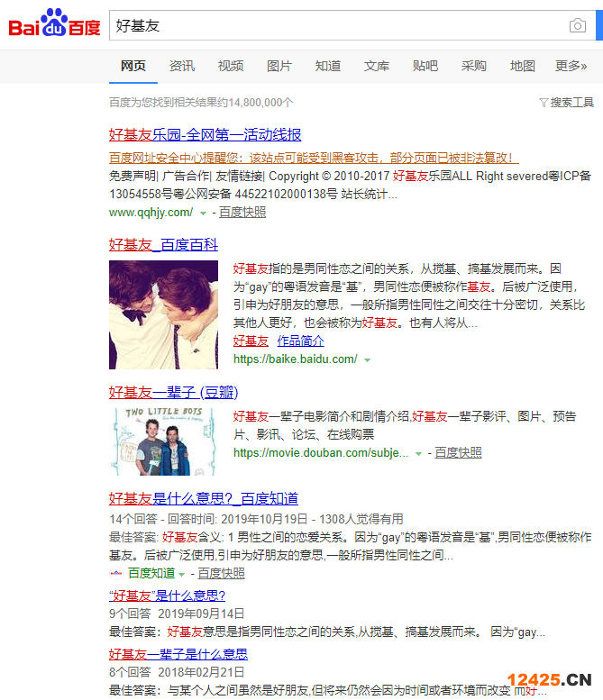This screenshot has width=603, height=700.
Task: Click 百度快照 under the qqhjy result
Action: click(242, 212)
